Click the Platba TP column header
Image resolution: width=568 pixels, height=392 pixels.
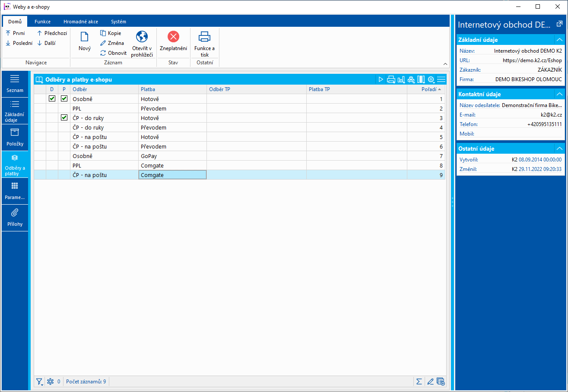tap(357, 89)
